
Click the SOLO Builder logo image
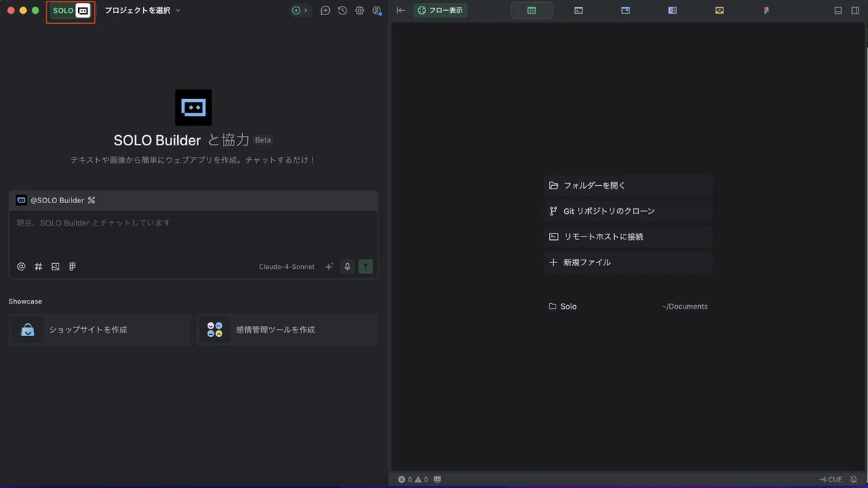pos(194,107)
